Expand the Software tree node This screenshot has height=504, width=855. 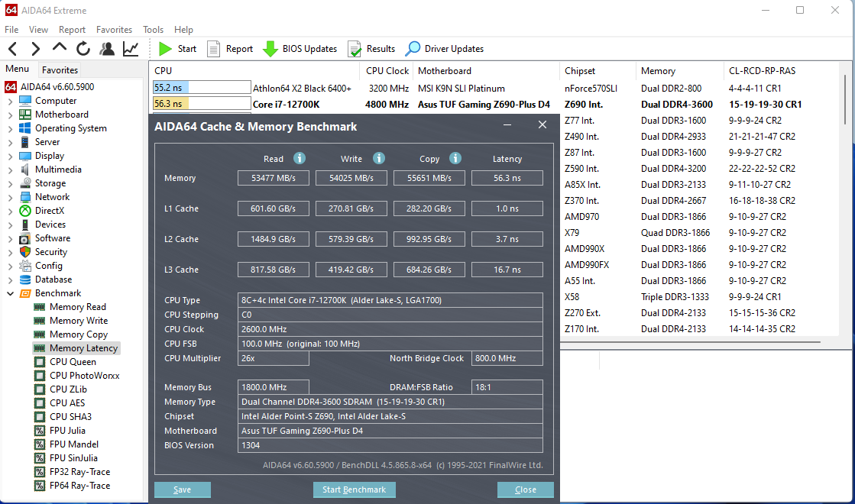point(11,239)
